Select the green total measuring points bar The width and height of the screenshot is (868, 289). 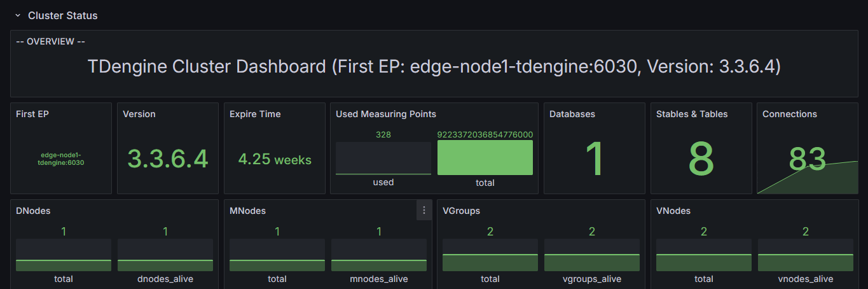click(x=485, y=157)
